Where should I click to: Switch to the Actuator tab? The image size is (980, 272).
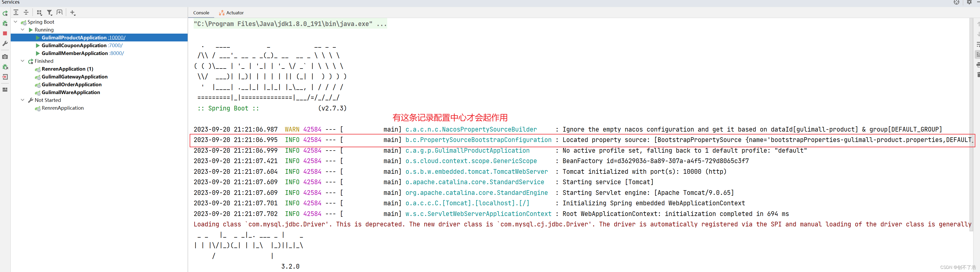click(x=231, y=13)
